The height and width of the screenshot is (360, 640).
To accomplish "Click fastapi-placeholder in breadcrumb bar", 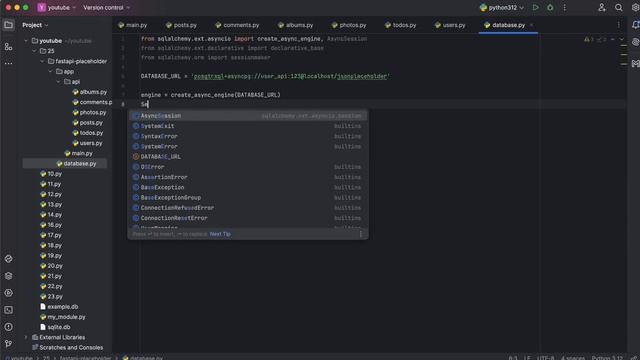I will click(x=85, y=358).
